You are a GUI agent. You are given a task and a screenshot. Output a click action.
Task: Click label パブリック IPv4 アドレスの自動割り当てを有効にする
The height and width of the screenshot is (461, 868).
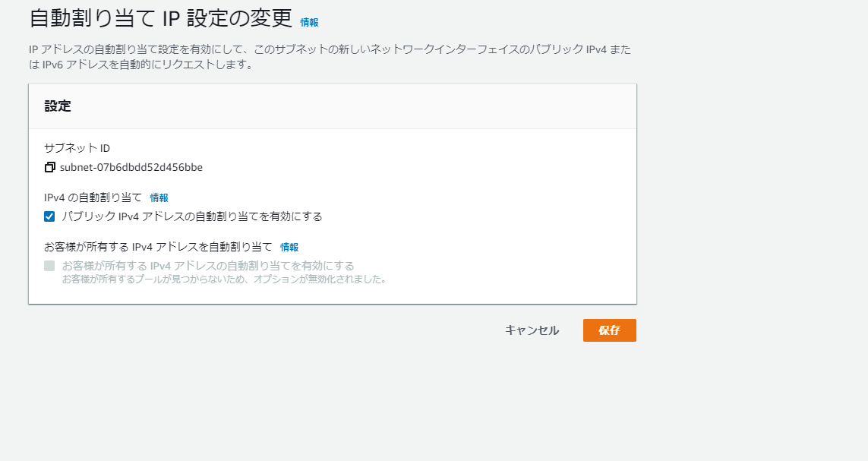click(x=192, y=216)
